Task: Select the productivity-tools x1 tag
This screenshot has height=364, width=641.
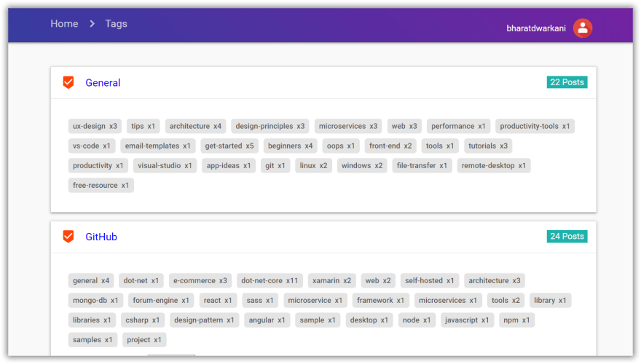Action: coord(535,126)
